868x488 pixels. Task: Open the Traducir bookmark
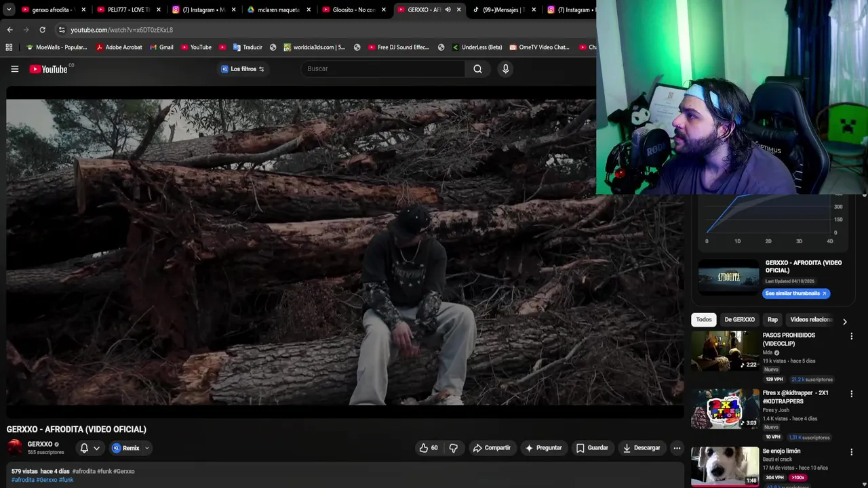click(x=248, y=47)
